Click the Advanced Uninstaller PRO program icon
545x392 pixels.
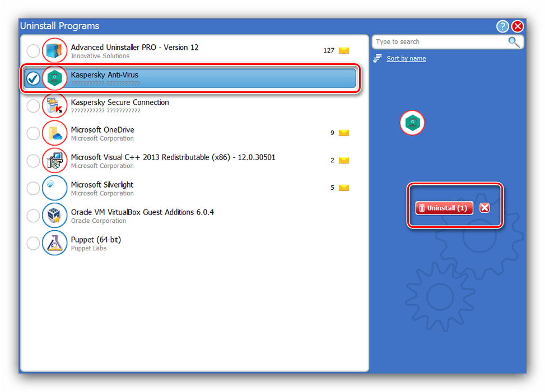[x=54, y=51]
